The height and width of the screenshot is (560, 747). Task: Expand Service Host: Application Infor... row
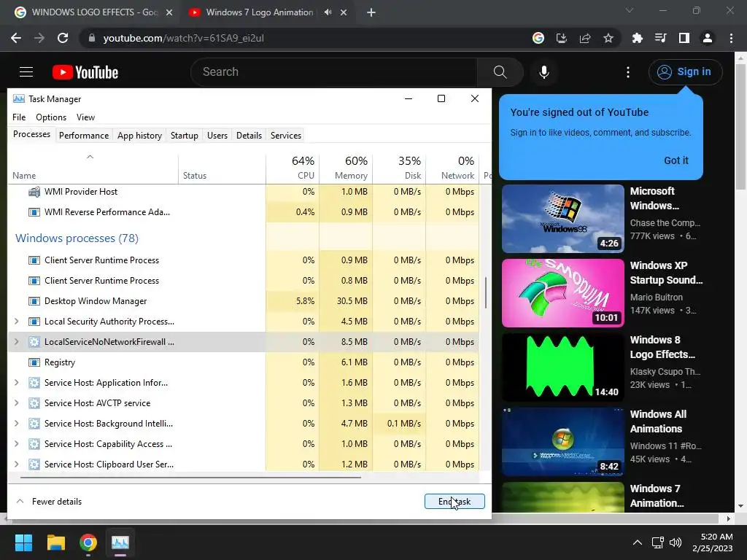click(16, 382)
